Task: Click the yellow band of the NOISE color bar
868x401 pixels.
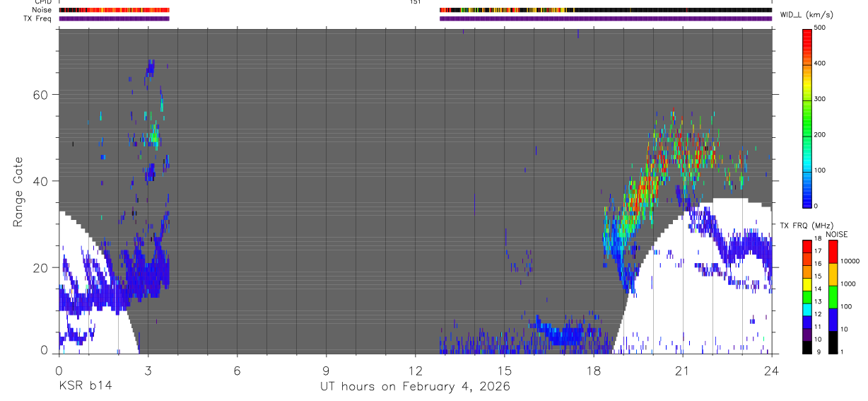Action: click(x=833, y=274)
